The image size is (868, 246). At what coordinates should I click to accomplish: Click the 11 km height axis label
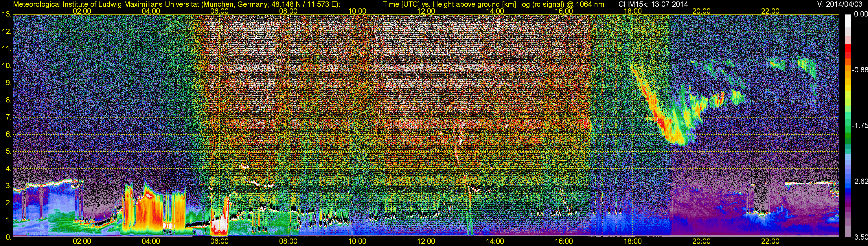(x=6, y=49)
